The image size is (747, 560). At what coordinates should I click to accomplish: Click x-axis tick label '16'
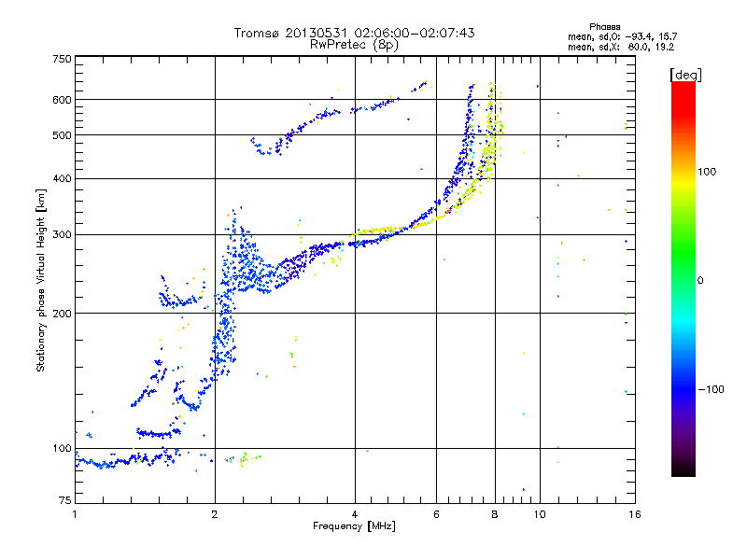point(635,514)
